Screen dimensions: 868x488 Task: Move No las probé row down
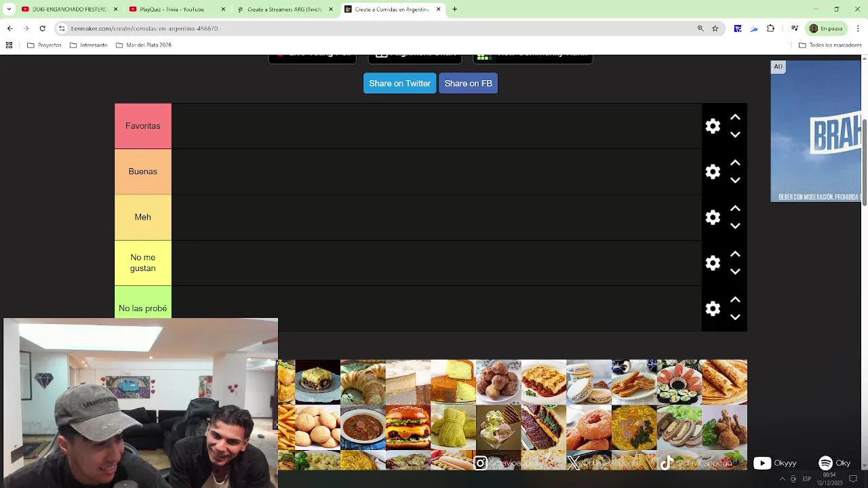click(x=735, y=317)
